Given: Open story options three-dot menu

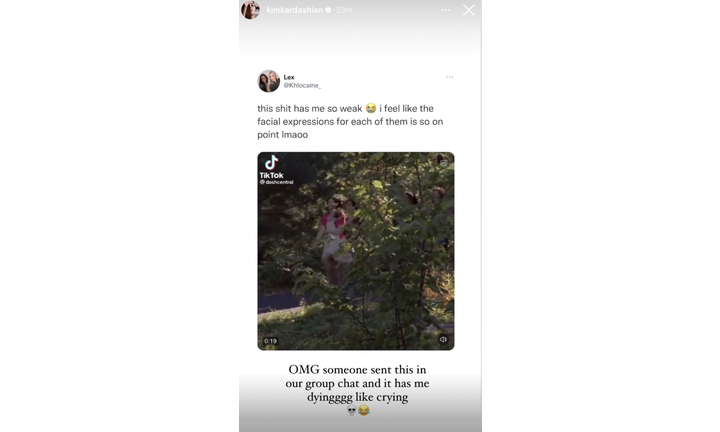Looking at the screenshot, I should pos(446,10).
